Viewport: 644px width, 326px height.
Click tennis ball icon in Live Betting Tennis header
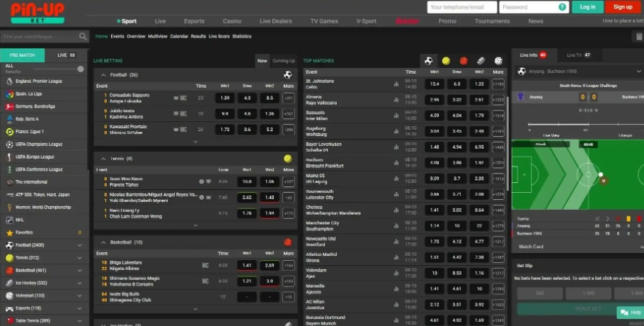(288, 159)
